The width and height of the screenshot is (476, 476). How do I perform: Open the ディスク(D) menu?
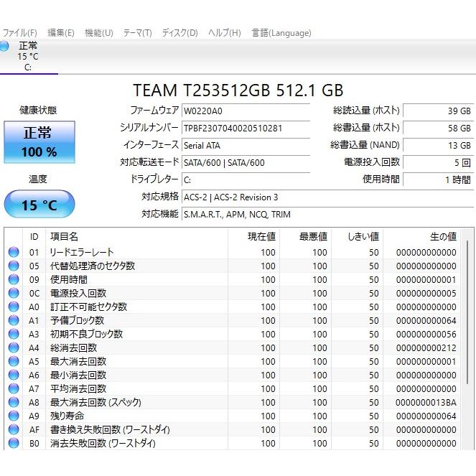point(179,33)
